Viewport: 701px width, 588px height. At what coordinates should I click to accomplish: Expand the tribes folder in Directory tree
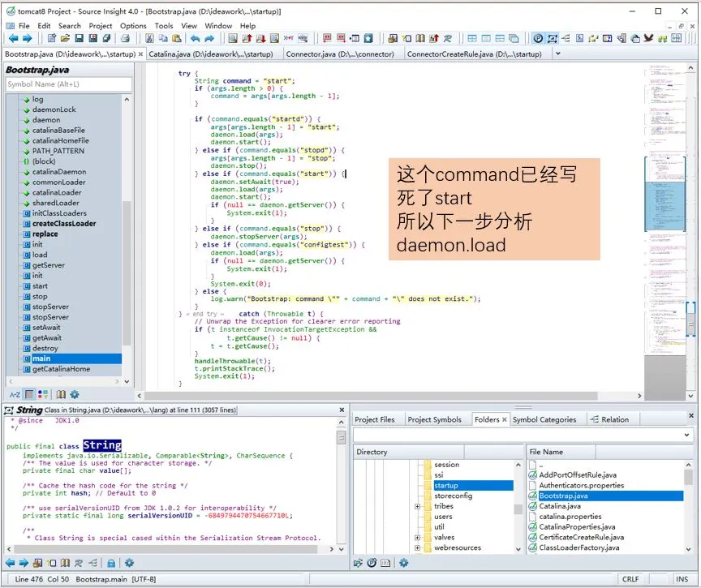[418, 506]
